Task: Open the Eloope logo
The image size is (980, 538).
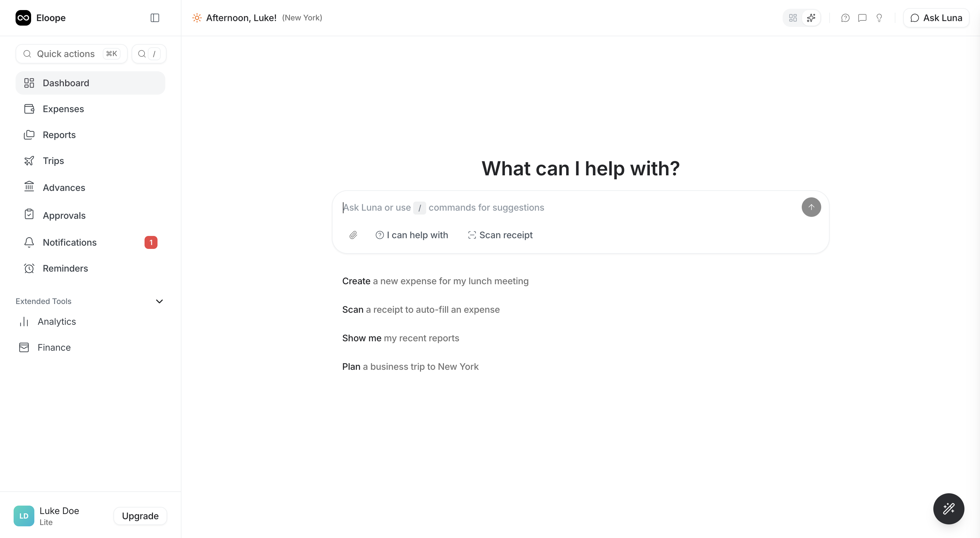Action: coord(23,18)
